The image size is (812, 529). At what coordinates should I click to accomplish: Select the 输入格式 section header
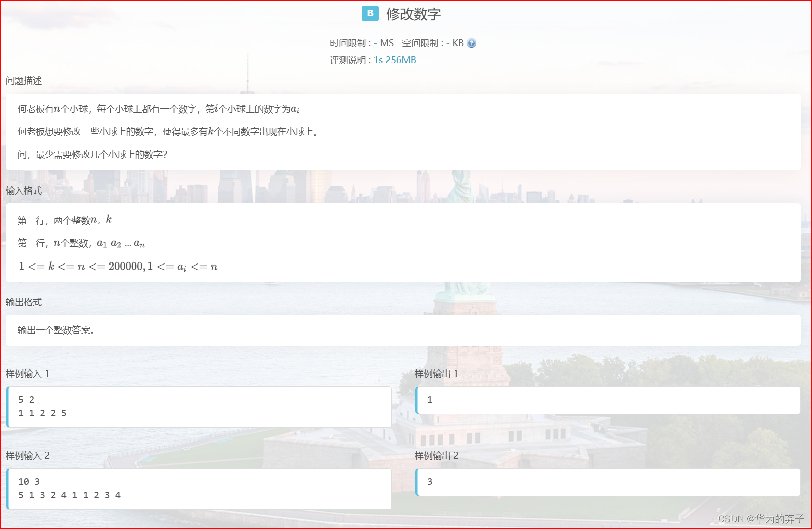[23, 191]
